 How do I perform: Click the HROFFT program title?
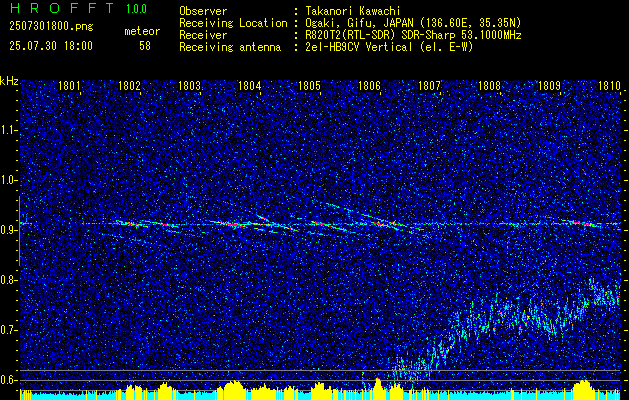pos(62,8)
